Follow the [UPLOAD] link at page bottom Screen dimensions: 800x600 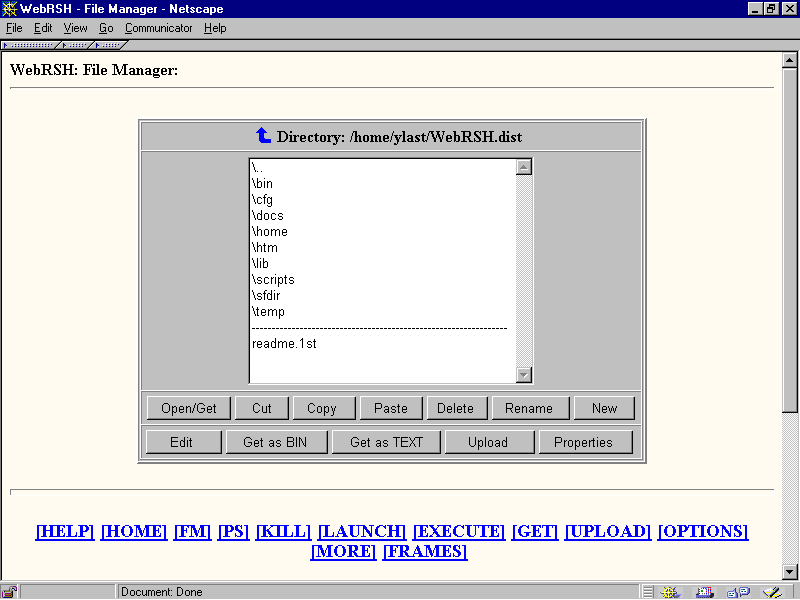[x=608, y=531]
